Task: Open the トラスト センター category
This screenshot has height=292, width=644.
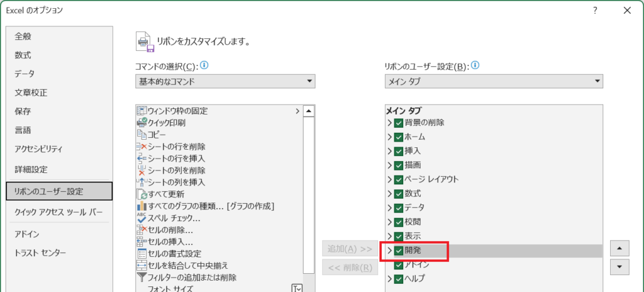Action: (59, 252)
